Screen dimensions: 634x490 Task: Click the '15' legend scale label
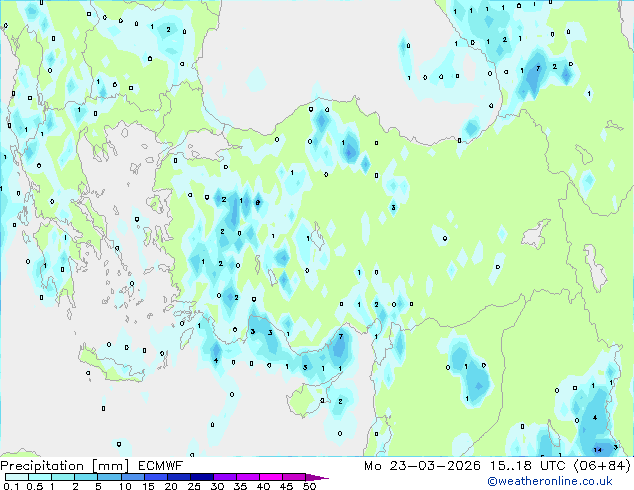tap(148, 486)
